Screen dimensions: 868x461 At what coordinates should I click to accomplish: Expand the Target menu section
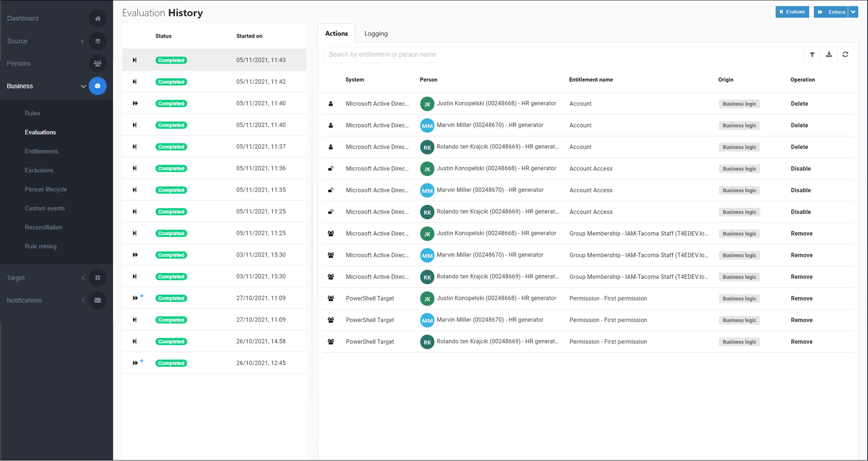coord(83,278)
